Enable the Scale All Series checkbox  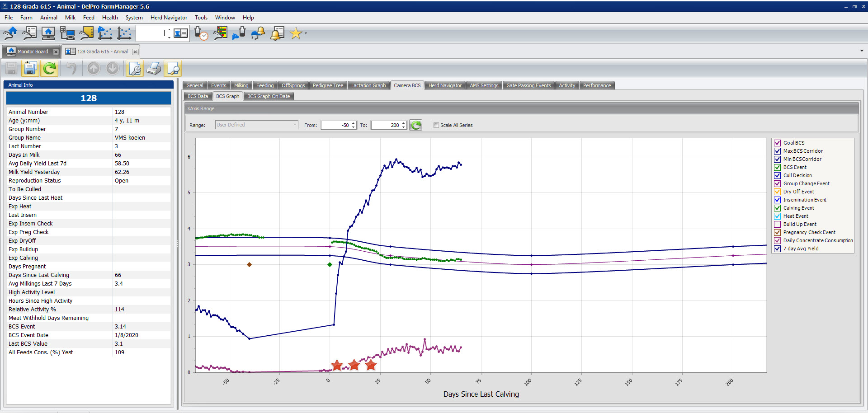436,125
